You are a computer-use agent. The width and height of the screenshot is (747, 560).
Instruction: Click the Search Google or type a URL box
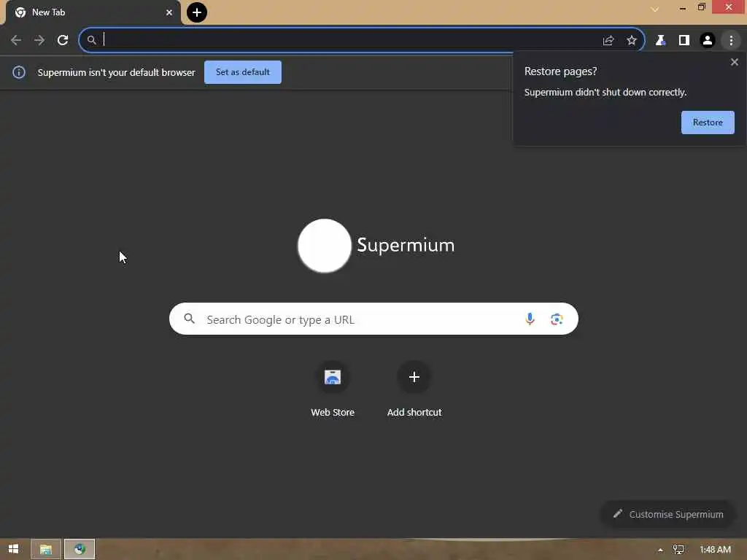[x=373, y=319]
